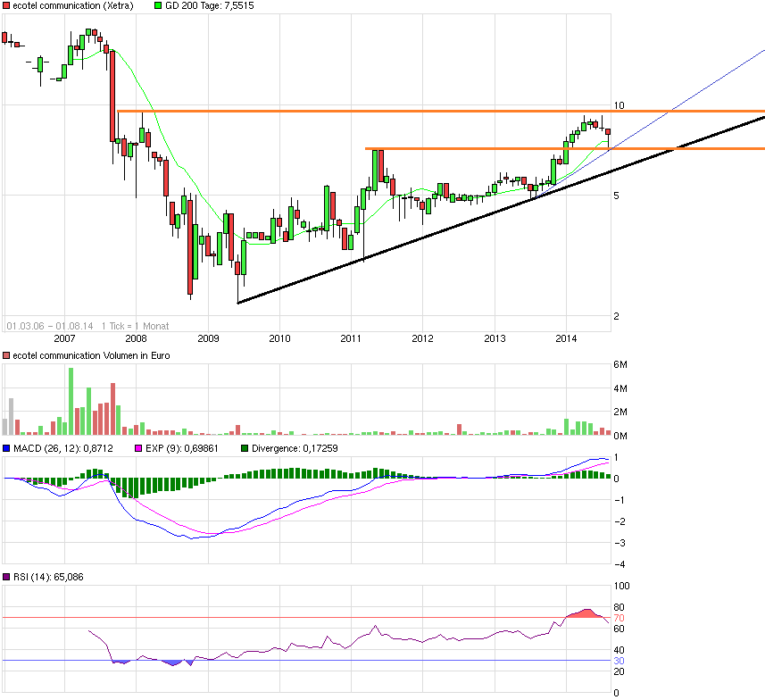Click the blue 30 oversold label on RSI axis
Image resolution: width=765 pixels, height=700 pixels.
(x=618, y=661)
